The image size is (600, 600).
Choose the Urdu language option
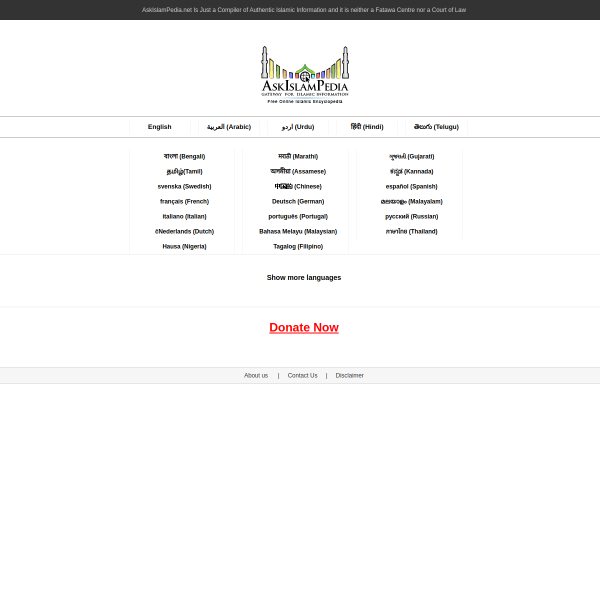click(x=298, y=127)
